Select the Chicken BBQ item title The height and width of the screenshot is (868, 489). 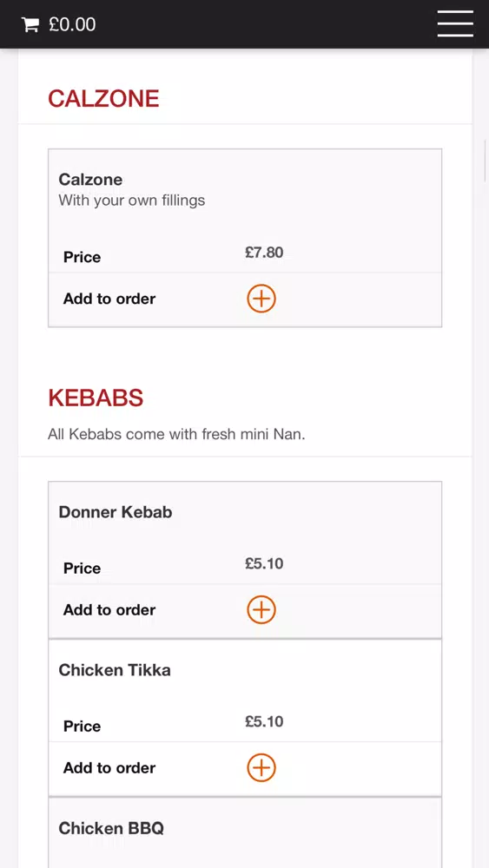coord(111,828)
